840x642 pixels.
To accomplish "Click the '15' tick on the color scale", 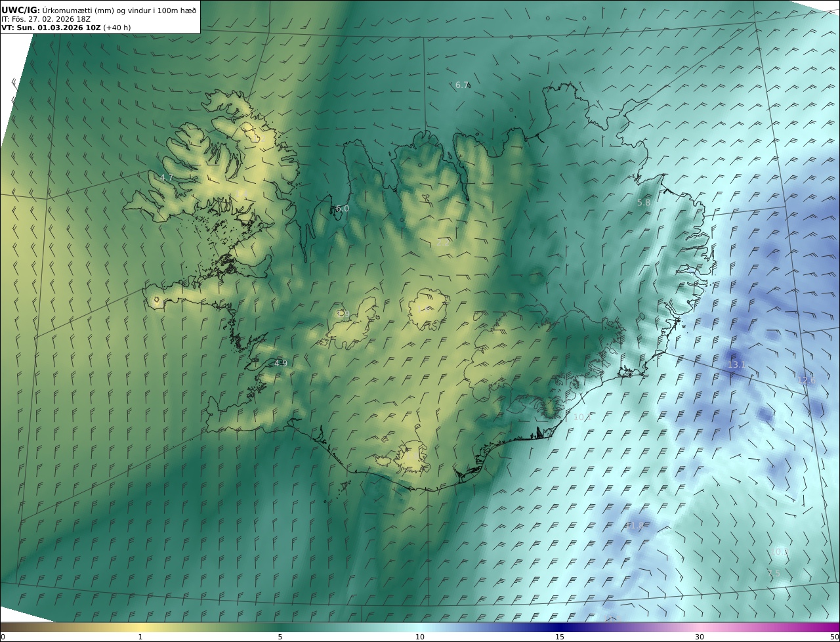I will click(x=560, y=637).
